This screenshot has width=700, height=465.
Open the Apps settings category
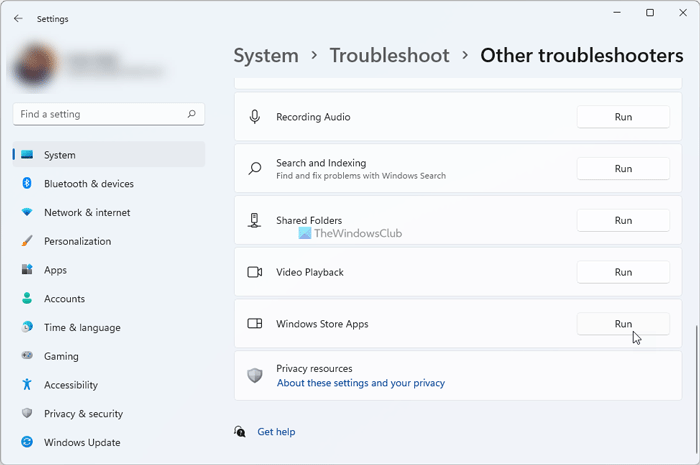pyautogui.click(x=55, y=270)
